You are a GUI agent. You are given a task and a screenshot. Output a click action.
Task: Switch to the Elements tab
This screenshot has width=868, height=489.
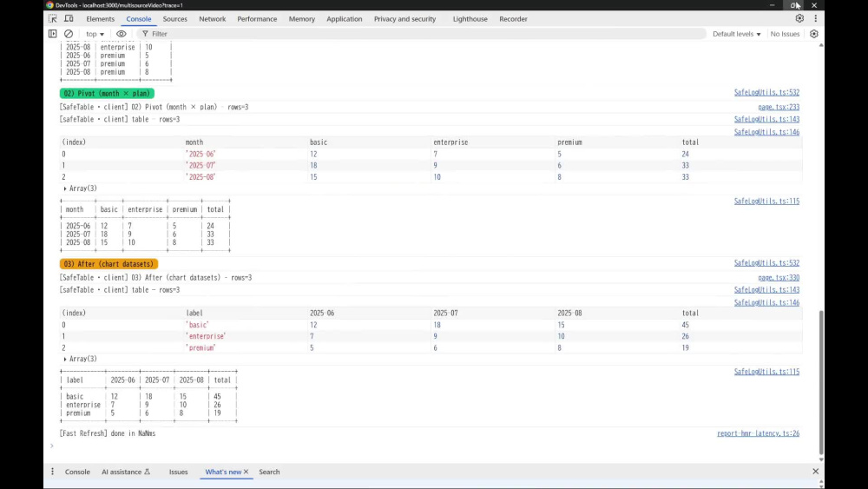(x=100, y=19)
